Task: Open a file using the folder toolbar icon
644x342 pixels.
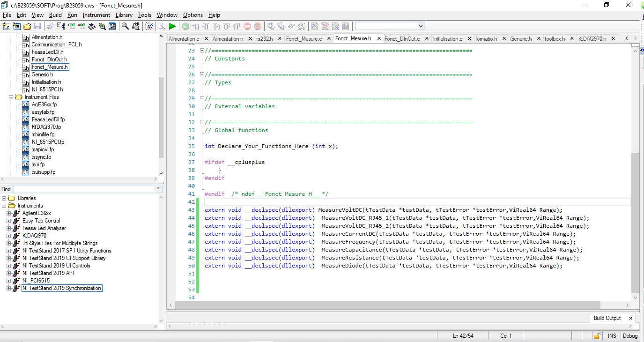Action: [27, 26]
